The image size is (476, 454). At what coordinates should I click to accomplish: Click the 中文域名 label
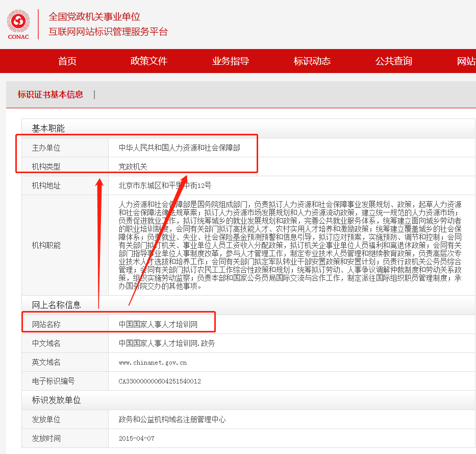pyautogui.click(x=46, y=343)
